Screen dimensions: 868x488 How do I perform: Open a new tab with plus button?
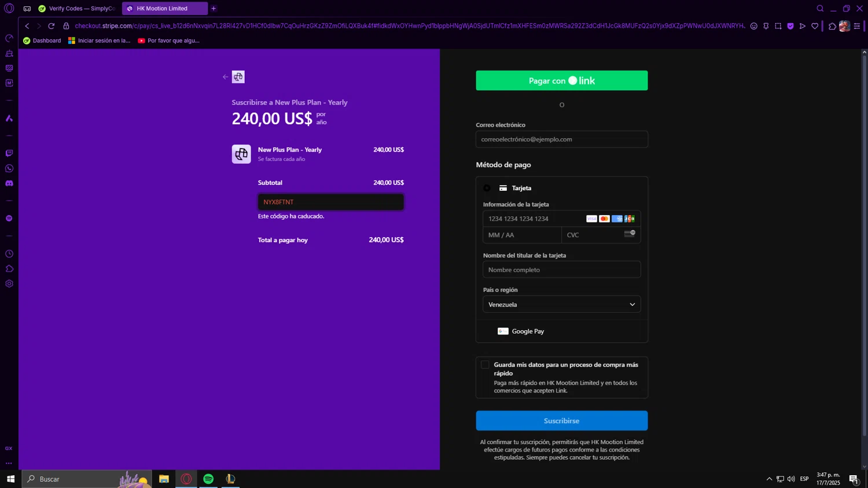coord(214,9)
